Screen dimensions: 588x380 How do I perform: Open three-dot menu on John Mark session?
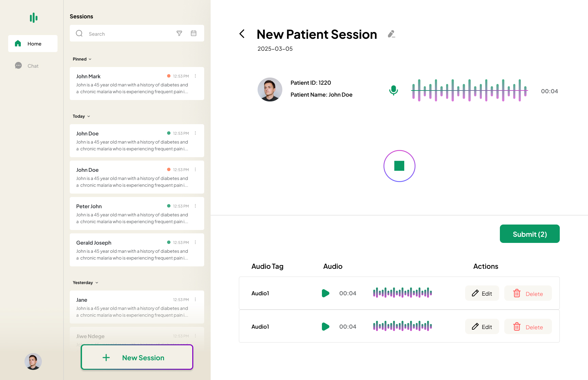click(195, 76)
